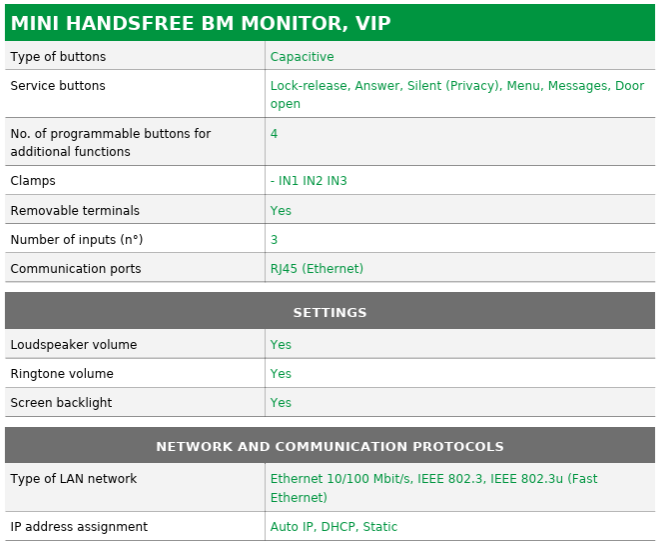Click the MINI HANDSFREE BM MONITOR, VIP title

tap(200, 23)
